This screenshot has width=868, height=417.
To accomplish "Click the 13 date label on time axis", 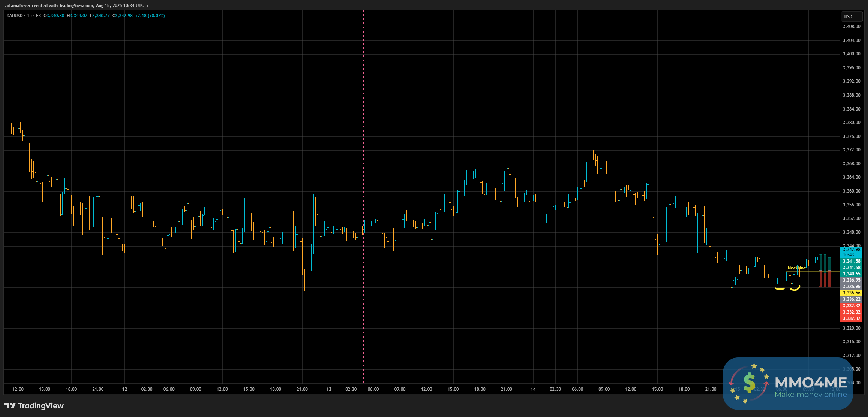I will (x=329, y=389).
